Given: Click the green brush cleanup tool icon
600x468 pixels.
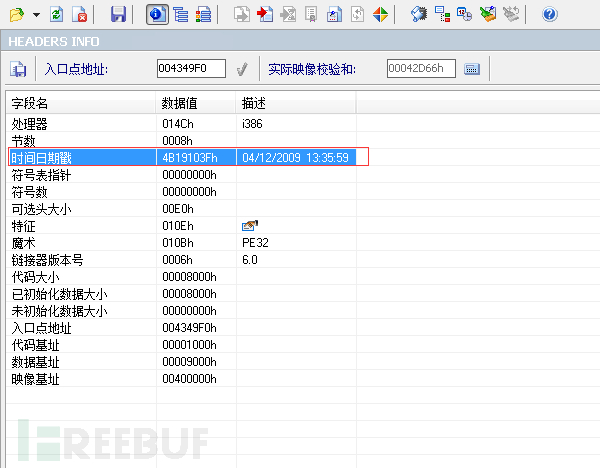Looking at the screenshot, I should click(488, 15).
